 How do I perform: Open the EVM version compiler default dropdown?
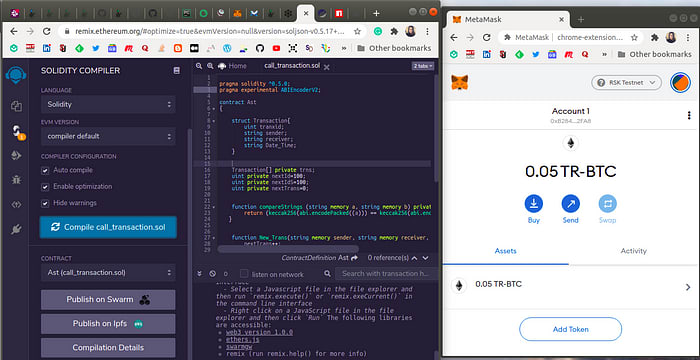[108, 136]
